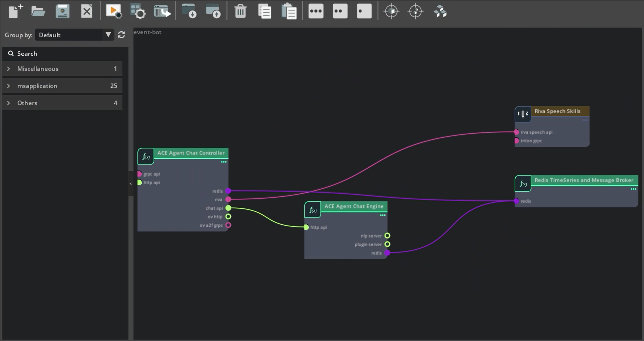Refresh the component list
The image size is (644, 341).
[x=121, y=35]
